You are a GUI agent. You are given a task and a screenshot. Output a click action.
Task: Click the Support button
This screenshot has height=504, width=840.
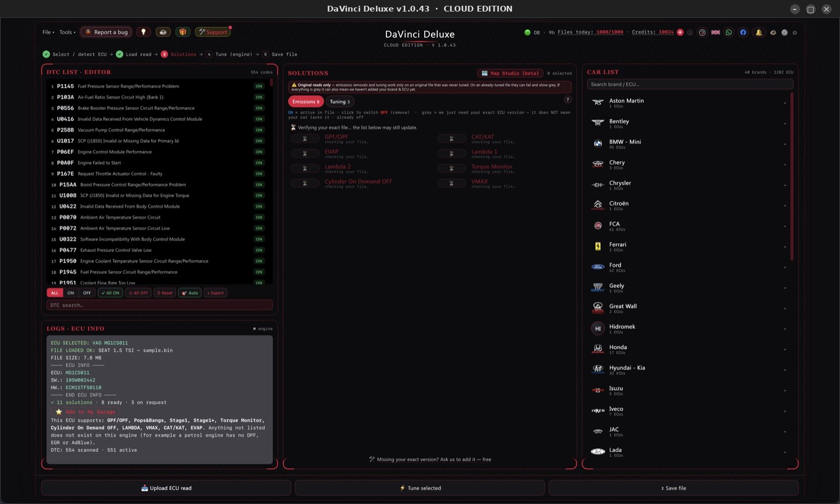213,32
